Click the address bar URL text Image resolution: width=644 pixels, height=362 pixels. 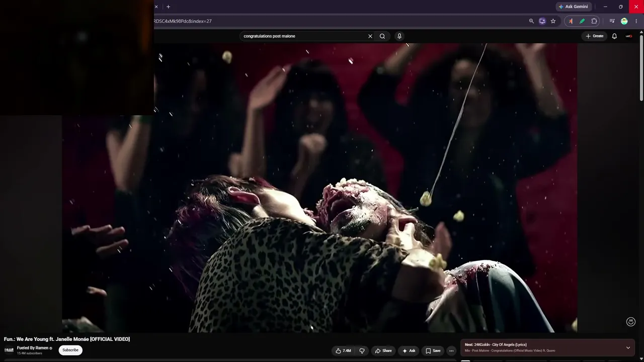pyautogui.click(x=183, y=21)
